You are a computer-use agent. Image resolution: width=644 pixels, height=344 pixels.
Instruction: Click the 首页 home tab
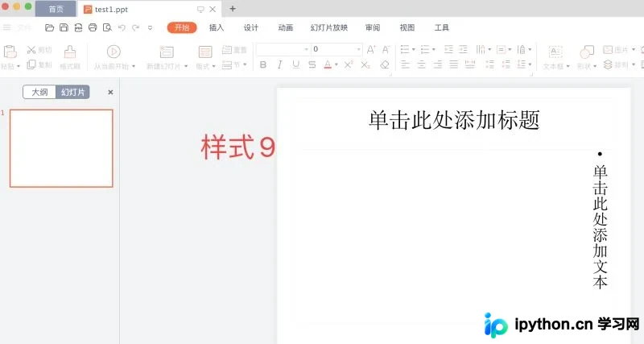[x=56, y=9]
